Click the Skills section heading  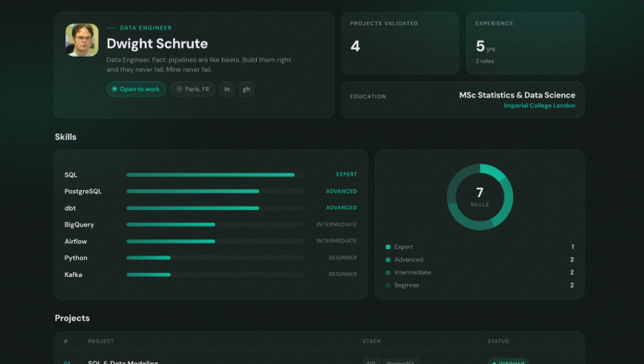[65, 136]
